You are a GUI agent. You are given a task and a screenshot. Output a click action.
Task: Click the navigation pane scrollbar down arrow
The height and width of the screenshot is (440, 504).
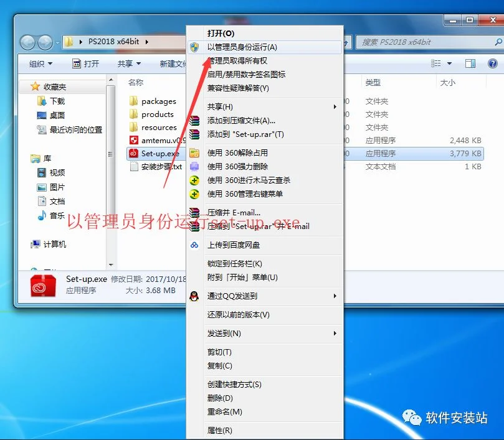coord(111,265)
